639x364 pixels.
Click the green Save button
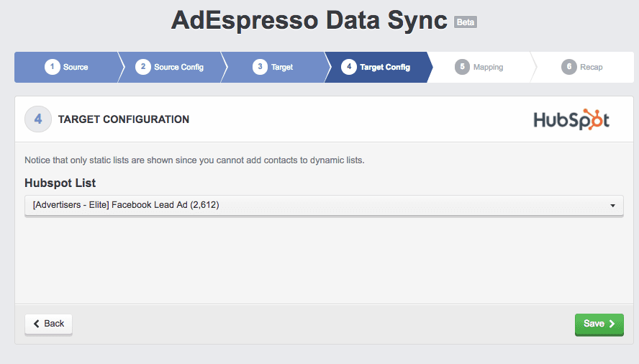pyautogui.click(x=599, y=324)
